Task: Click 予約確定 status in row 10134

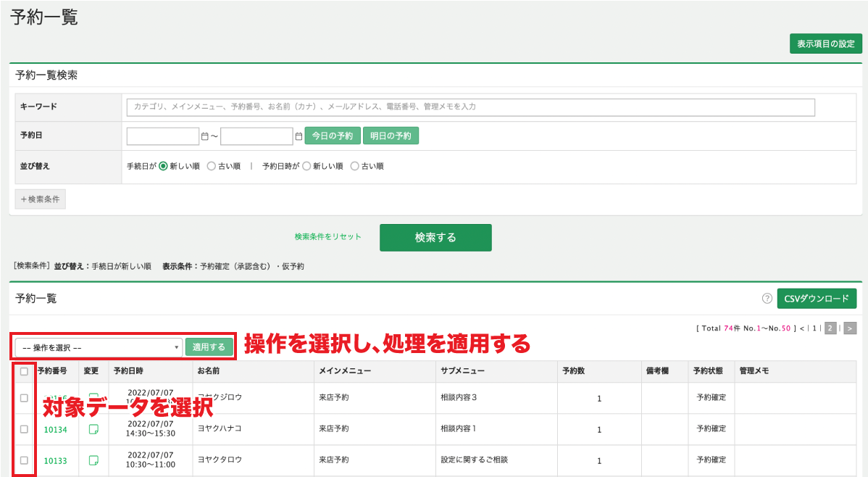Action: [711, 428]
